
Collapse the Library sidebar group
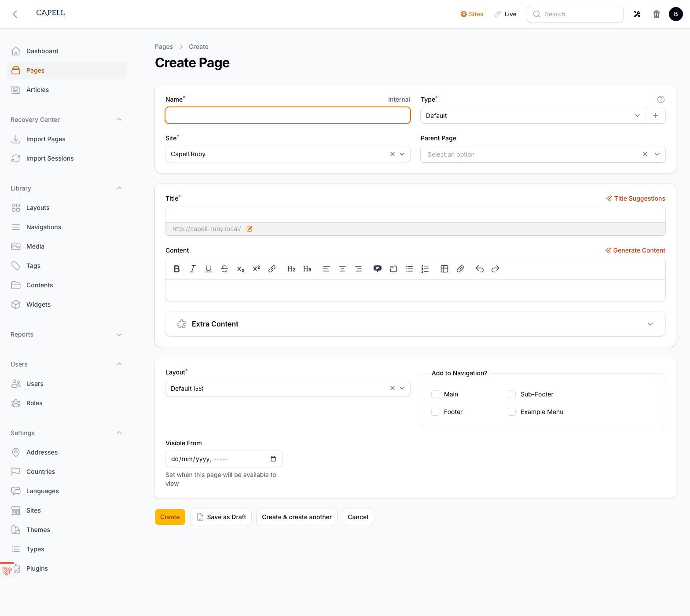[119, 188]
